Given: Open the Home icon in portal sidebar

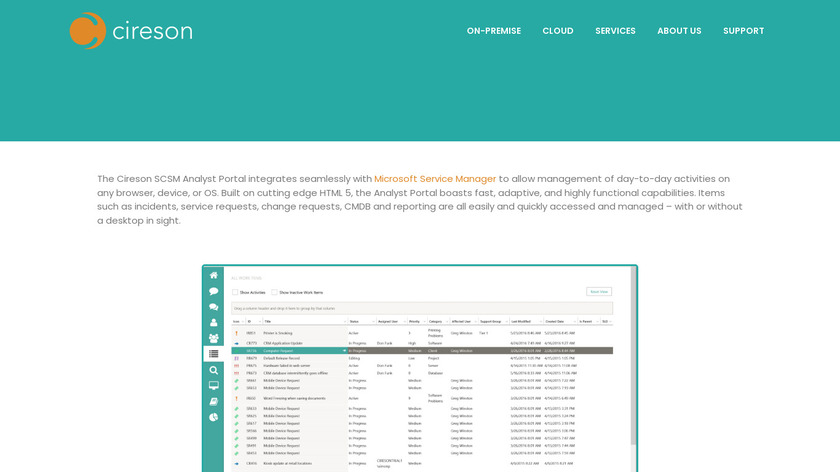Looking at the screenshot, I should [x=213, y=275].
